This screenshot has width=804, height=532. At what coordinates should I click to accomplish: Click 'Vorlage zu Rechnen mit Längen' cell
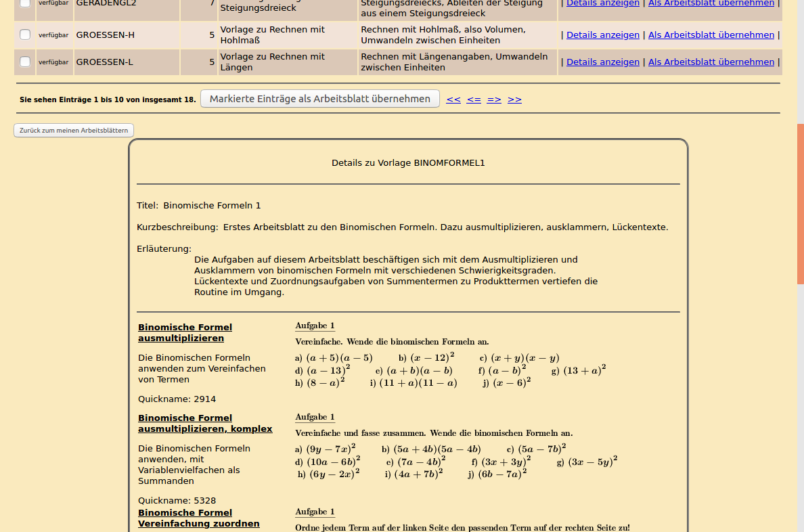click(x=288, y=62)
